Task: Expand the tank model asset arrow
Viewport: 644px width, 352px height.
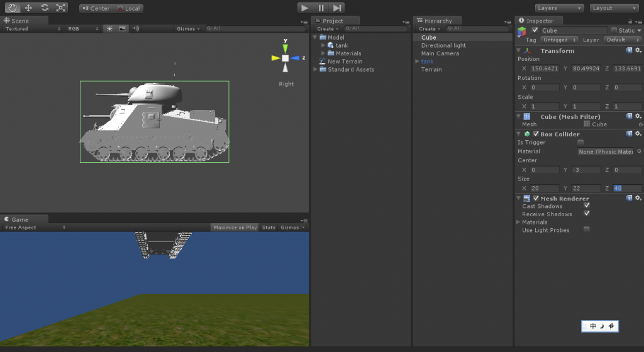Action: point(323,45)
